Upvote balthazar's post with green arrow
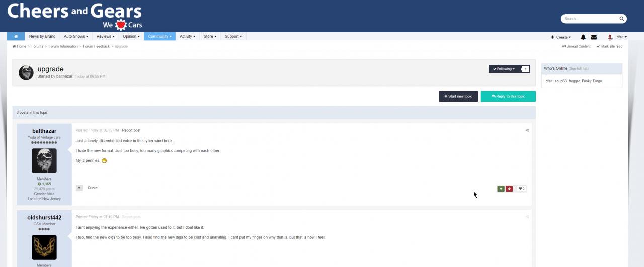The image size is (644, 267). pyautogui.click(x=501, y=189)
